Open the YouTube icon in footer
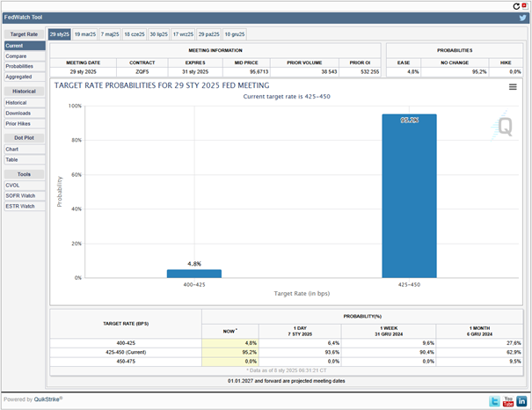The image size is (532, 410). click(x=508, y=401)
